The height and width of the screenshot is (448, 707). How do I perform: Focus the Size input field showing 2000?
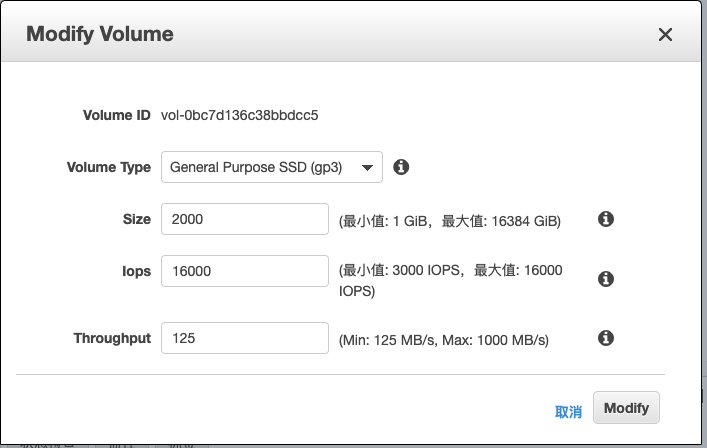coord(244,219)
